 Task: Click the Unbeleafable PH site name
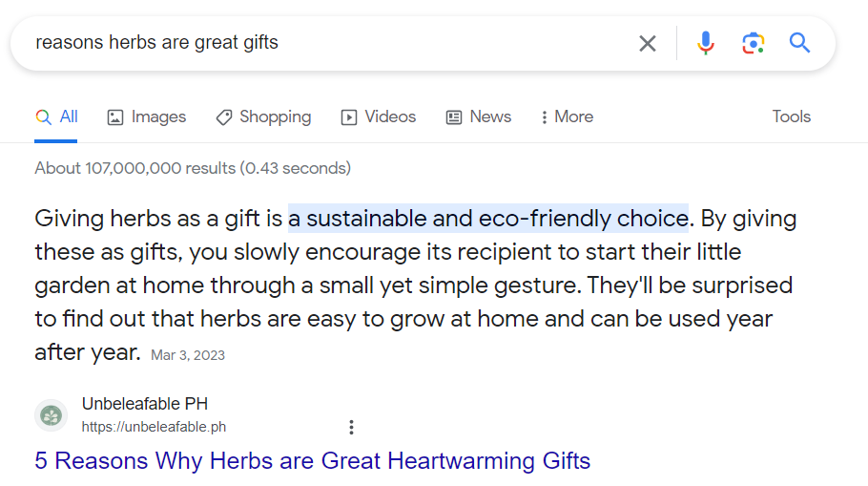(145, 404)
